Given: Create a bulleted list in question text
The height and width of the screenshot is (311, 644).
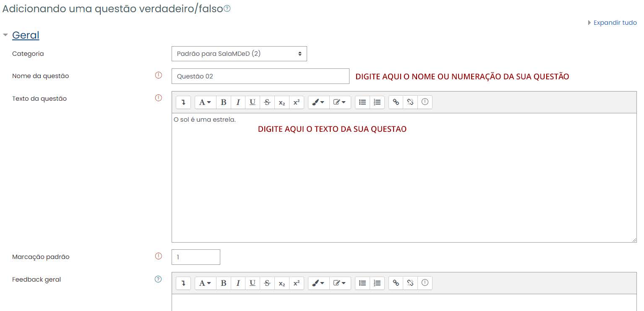Looking at the screenshot, I should 362,102.
